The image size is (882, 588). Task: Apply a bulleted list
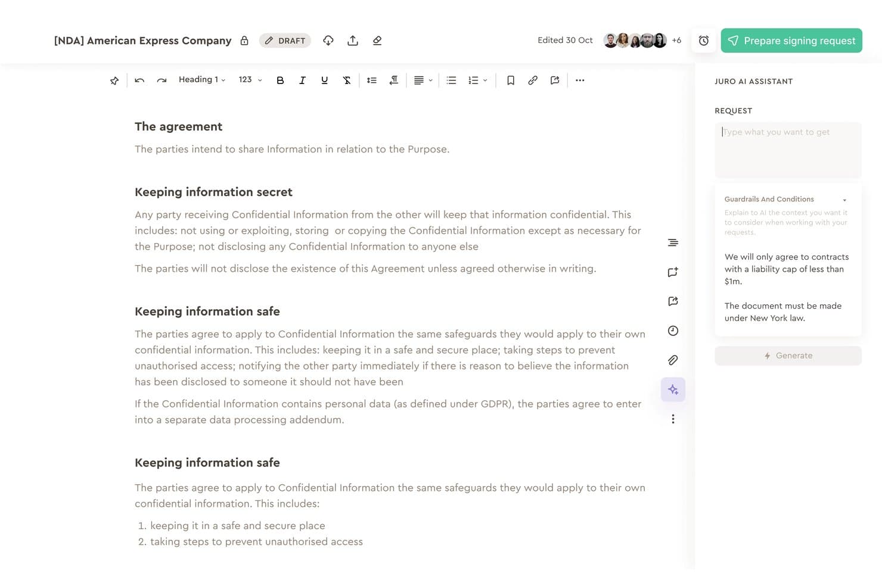(x=452, y=80)
